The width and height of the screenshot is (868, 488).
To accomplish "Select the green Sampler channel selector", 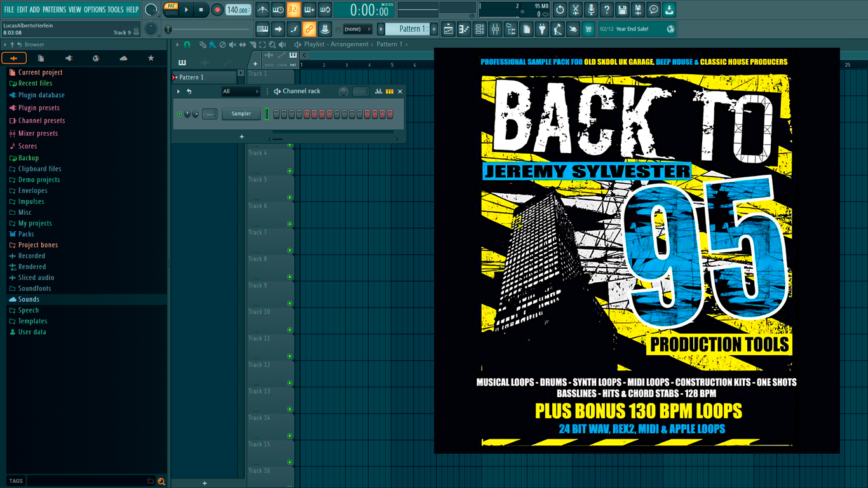I will [267, 114].
